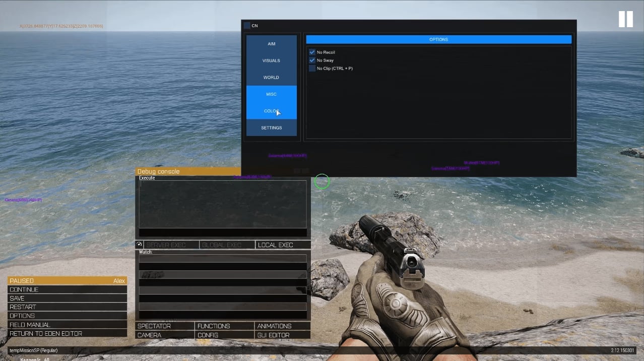Click the performance gauge icon beside Server Exec

pyautogui.click(x=140, y=245)
